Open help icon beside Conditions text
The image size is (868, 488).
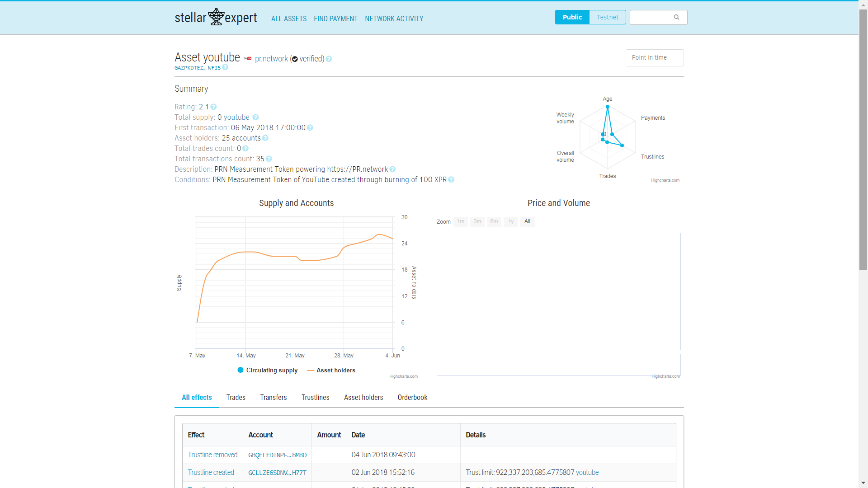pyautogui.click(x=451, y=180)
